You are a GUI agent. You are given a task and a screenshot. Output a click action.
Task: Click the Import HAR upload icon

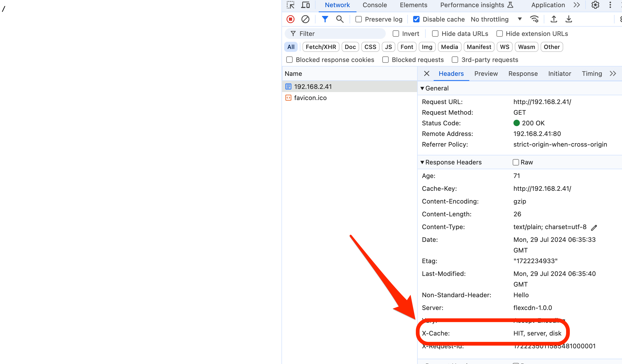[x=554, y=19]
